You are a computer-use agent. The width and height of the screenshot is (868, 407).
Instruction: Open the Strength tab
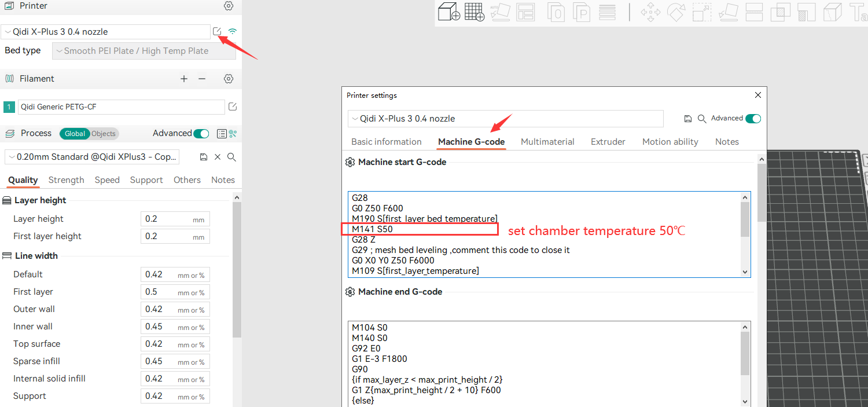click(66, 180)
